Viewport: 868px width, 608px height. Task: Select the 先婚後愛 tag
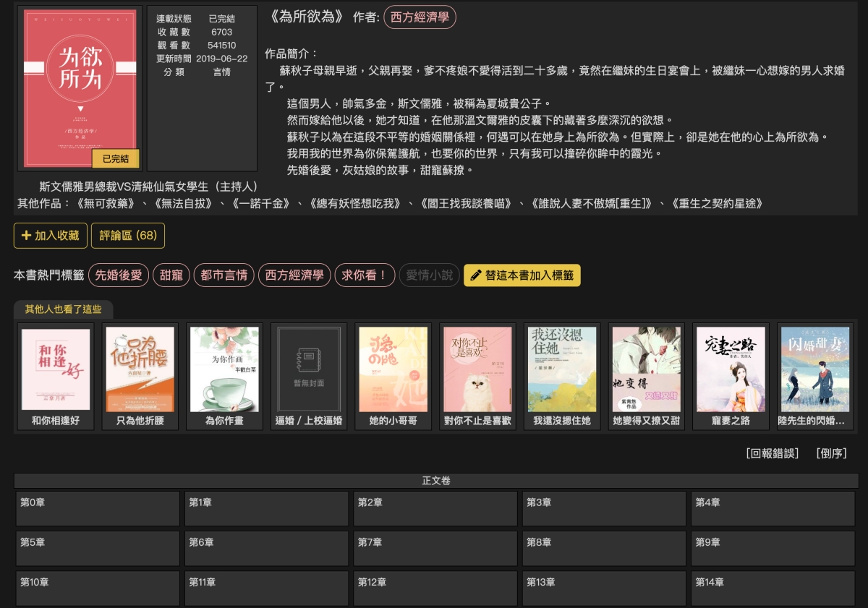[119, 275]
